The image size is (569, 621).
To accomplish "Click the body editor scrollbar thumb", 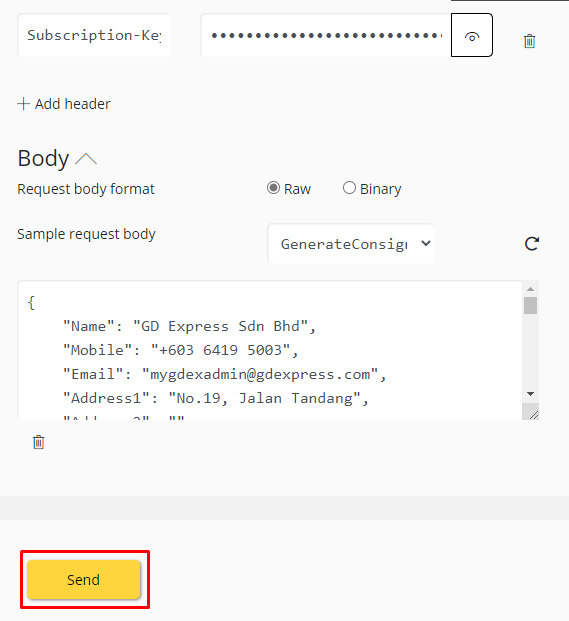I will click(531, 305).
